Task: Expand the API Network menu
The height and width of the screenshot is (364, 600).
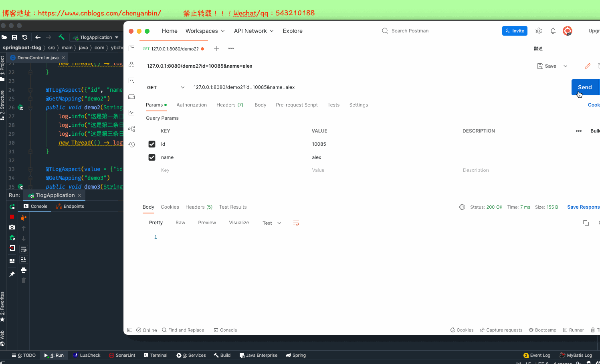Action: 254,31
